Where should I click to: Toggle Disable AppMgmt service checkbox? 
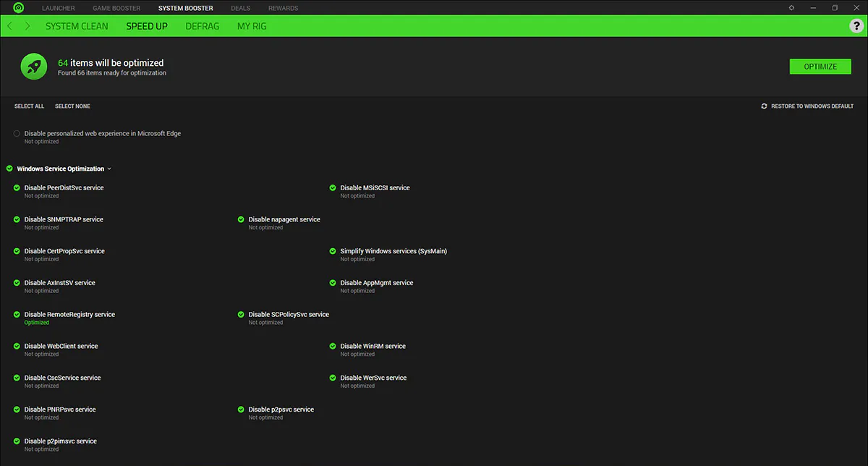point(333,283)
